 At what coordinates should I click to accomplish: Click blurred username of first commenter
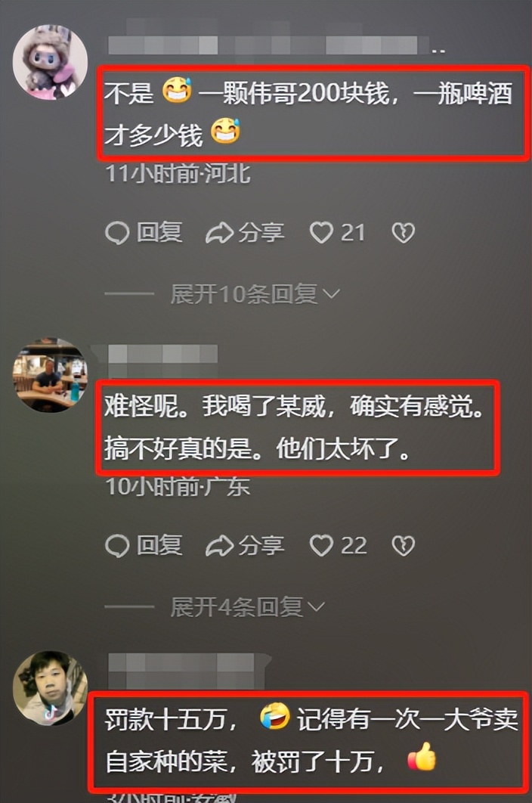tap(277, 45)
